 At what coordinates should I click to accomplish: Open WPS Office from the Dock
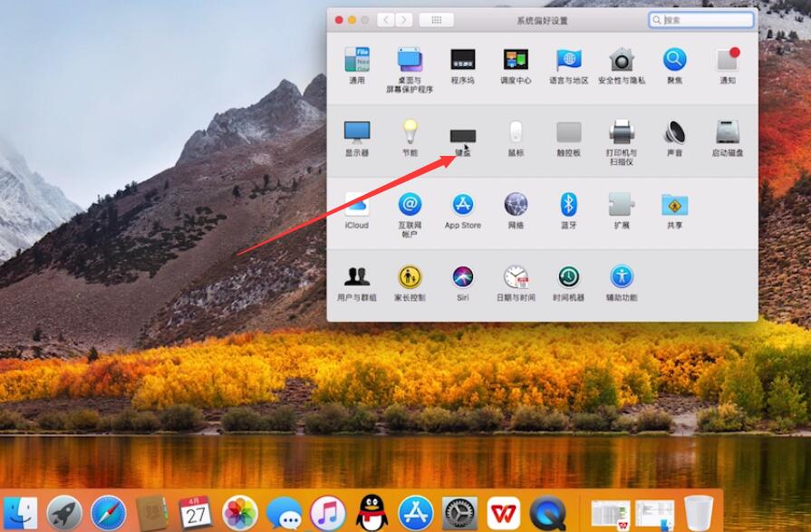point(503,513)
